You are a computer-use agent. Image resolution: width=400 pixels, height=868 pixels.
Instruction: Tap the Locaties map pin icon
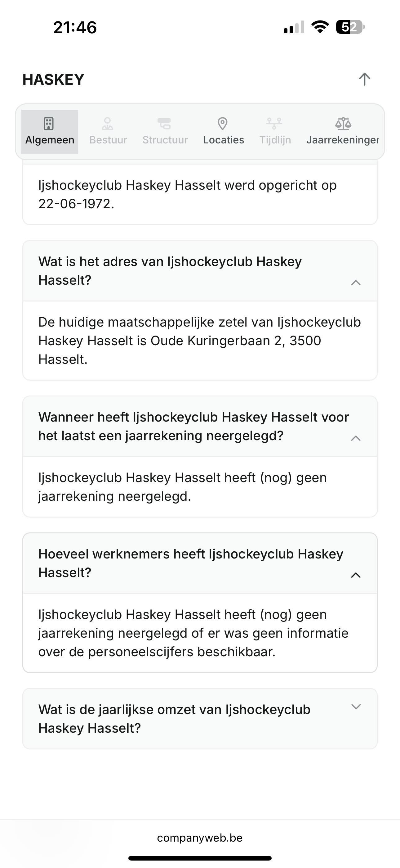point(223,124)
